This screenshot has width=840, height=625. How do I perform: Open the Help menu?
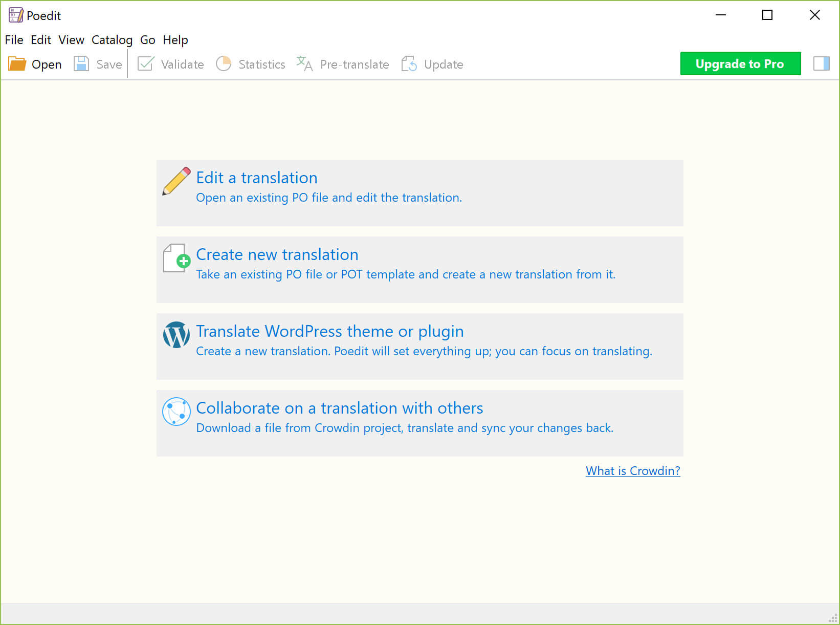click(x=175, y=40)
